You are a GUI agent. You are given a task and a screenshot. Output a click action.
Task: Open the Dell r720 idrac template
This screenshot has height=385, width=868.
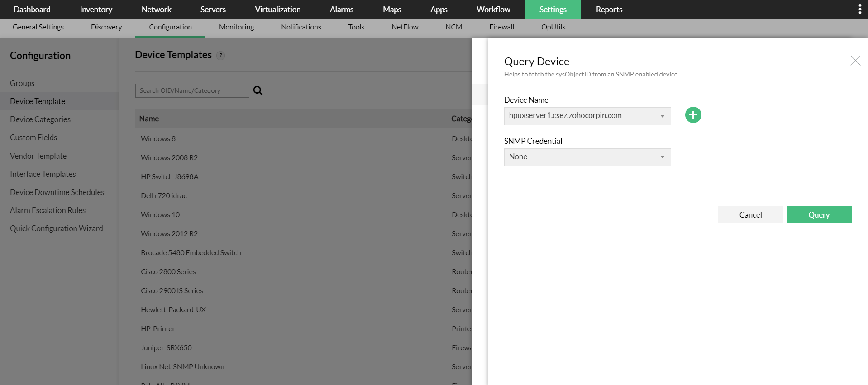(164, 196)
